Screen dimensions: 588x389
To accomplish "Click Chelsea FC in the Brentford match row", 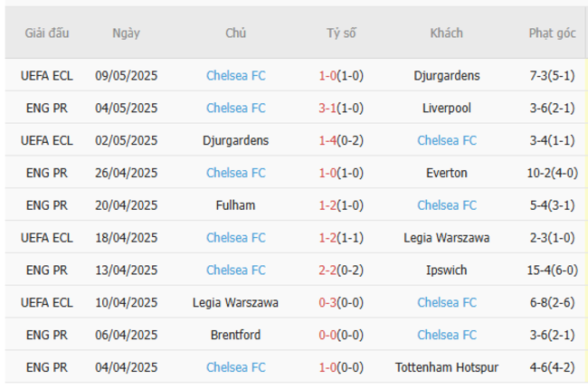I will pyautogui.click(x=446, y=336).
